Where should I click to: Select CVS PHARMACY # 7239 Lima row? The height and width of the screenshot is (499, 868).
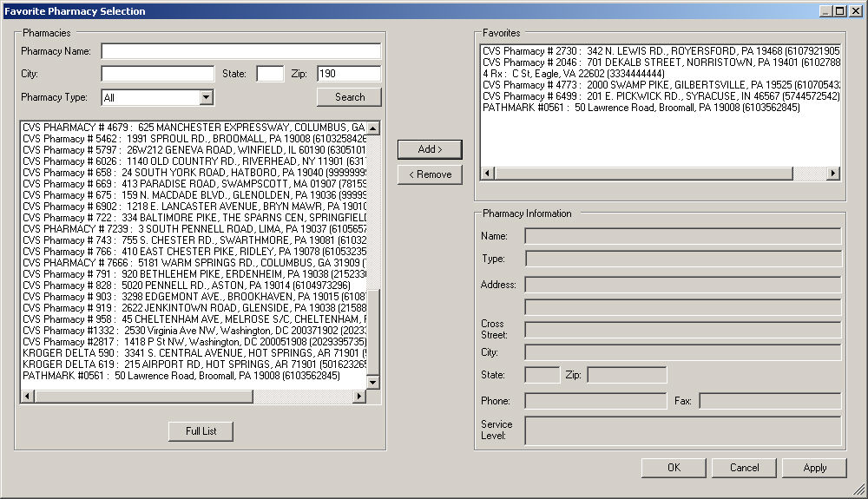[x=194, y=229]
